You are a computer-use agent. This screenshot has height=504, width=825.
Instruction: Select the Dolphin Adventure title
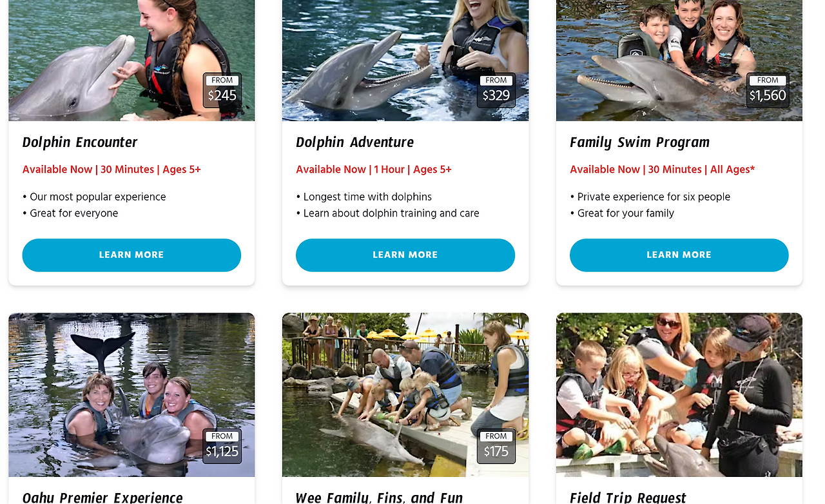tap(355, 142)
